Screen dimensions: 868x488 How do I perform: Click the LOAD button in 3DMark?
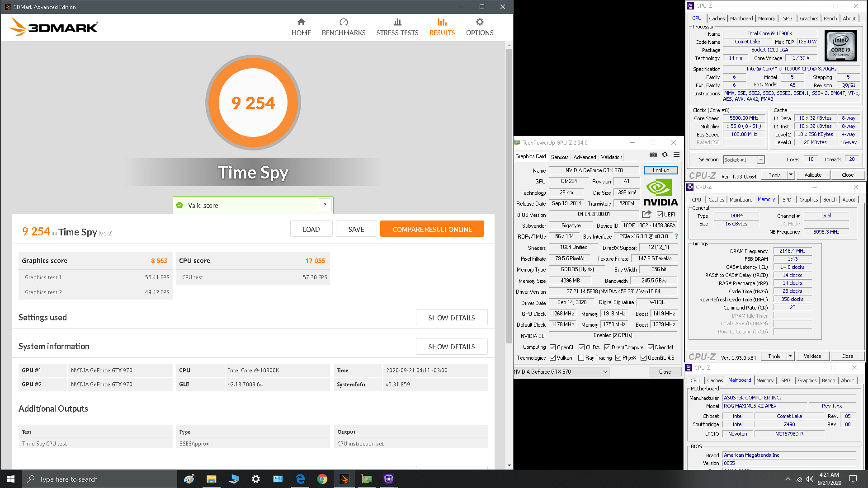tap(311, 229)
